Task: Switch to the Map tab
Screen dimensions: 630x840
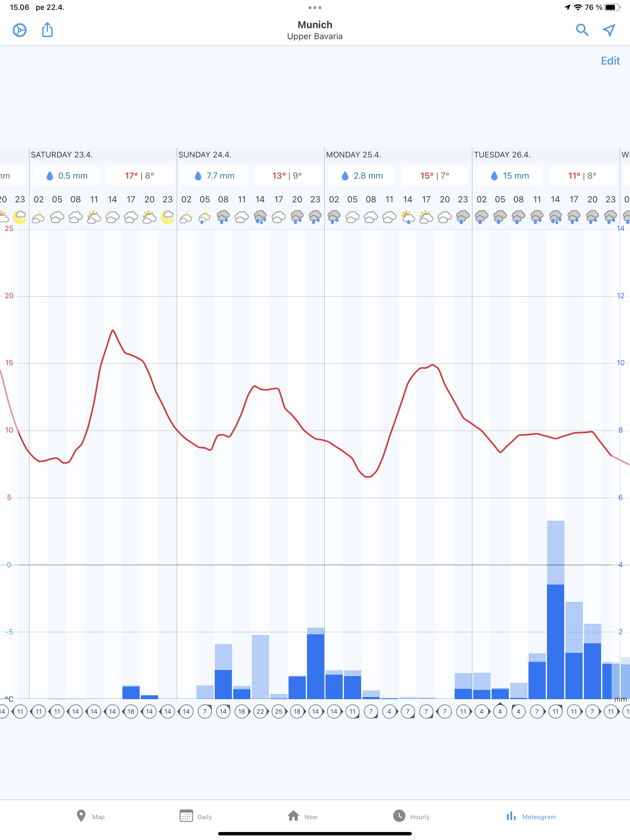Action: click(x=90, y=816)
